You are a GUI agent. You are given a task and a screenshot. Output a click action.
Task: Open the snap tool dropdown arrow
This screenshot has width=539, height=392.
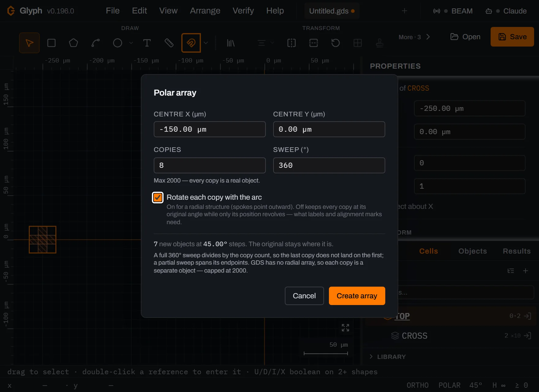206,43
